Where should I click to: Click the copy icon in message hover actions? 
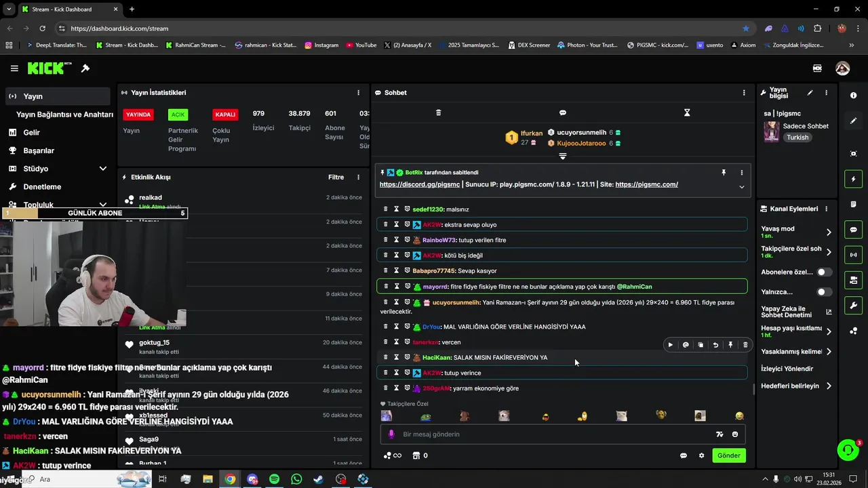(x=701, y=345)
